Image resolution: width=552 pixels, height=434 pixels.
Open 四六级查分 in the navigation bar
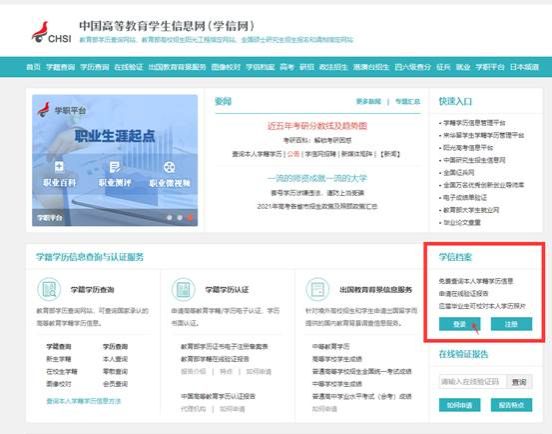[x=413, y=67]
